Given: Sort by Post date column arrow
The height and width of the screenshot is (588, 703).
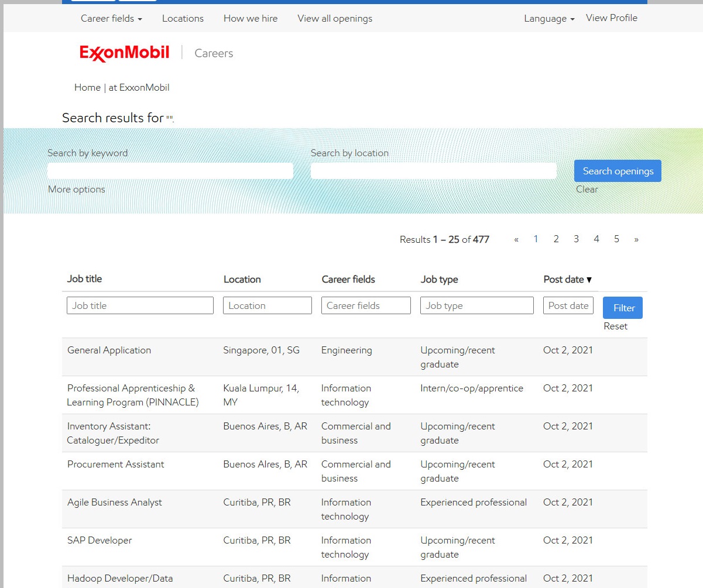Looking at the screenshot, I should coord(589,280).
